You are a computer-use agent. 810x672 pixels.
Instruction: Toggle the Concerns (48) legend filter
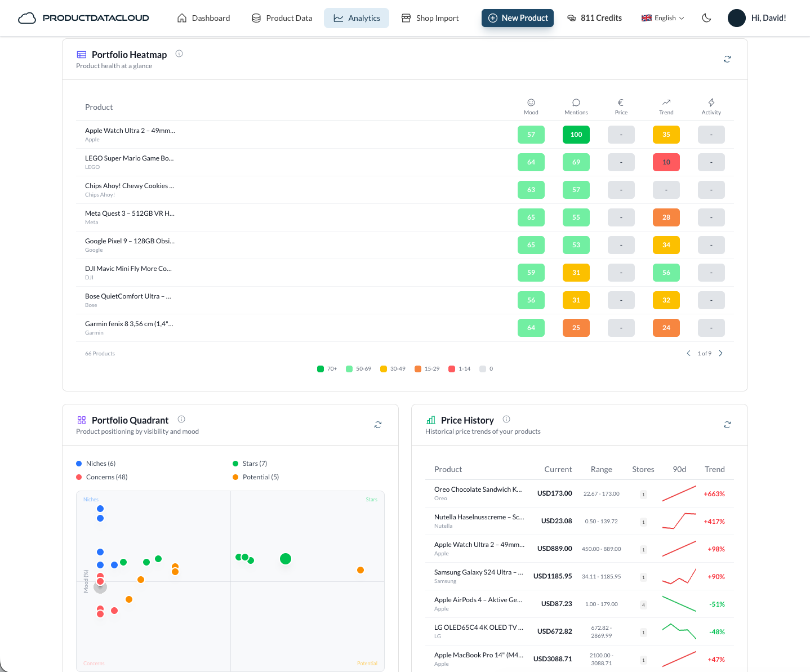coord(102,477)
